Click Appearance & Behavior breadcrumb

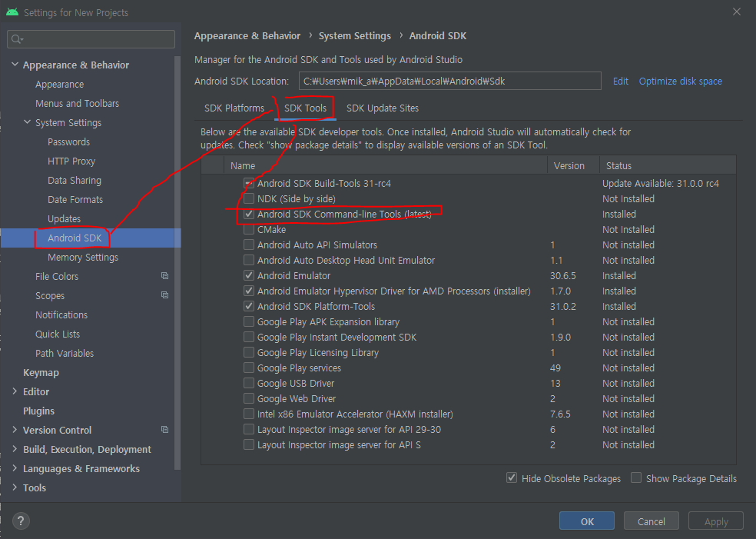247,35
